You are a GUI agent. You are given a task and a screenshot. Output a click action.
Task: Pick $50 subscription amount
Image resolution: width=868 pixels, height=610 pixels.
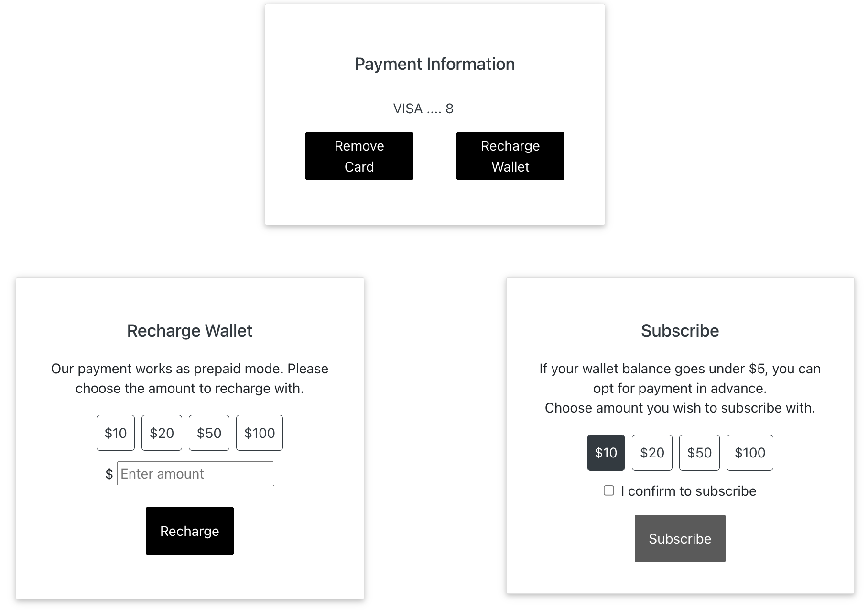[699, 452]
